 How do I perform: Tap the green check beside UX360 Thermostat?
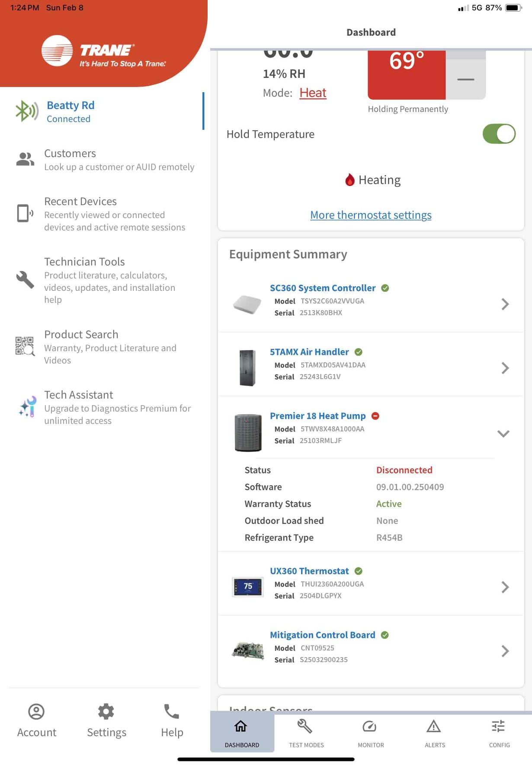pos(359,571)
